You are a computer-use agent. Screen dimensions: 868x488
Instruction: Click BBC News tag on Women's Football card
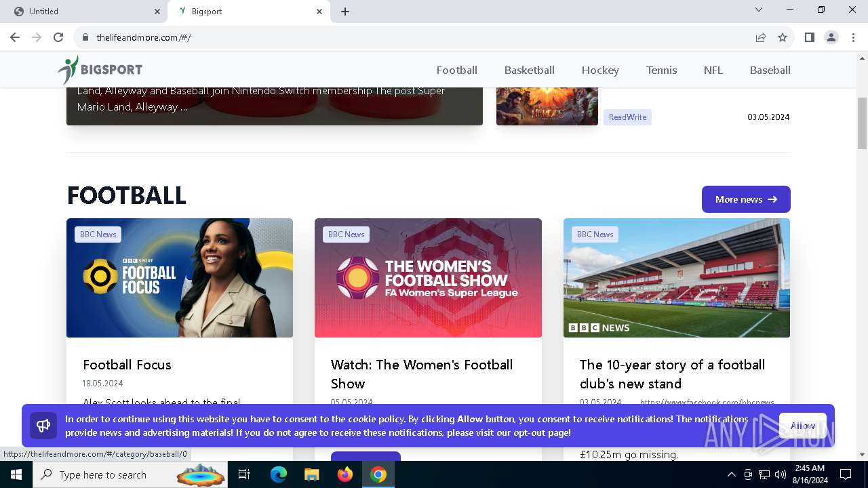(x=346, y=235)
